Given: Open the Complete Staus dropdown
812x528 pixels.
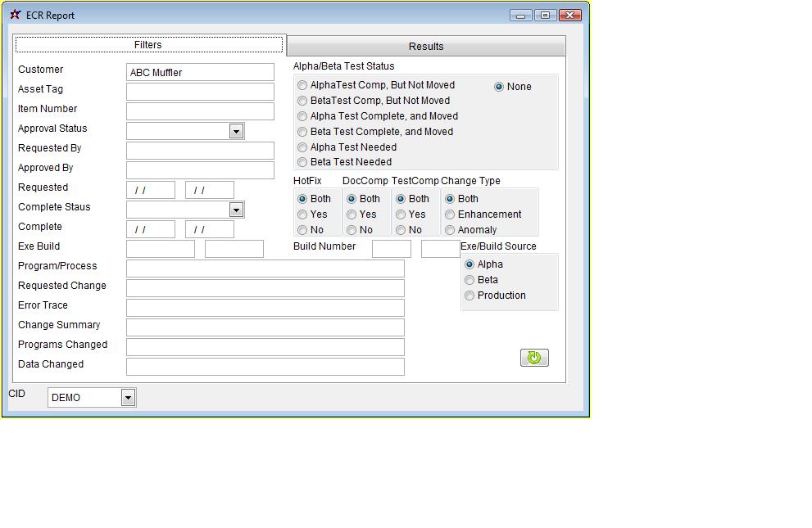Looking at the screenshot, I should click(236, 210).
